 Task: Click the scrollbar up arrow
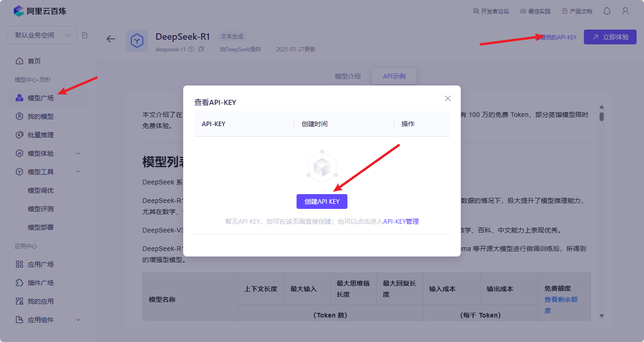(601, 107)
